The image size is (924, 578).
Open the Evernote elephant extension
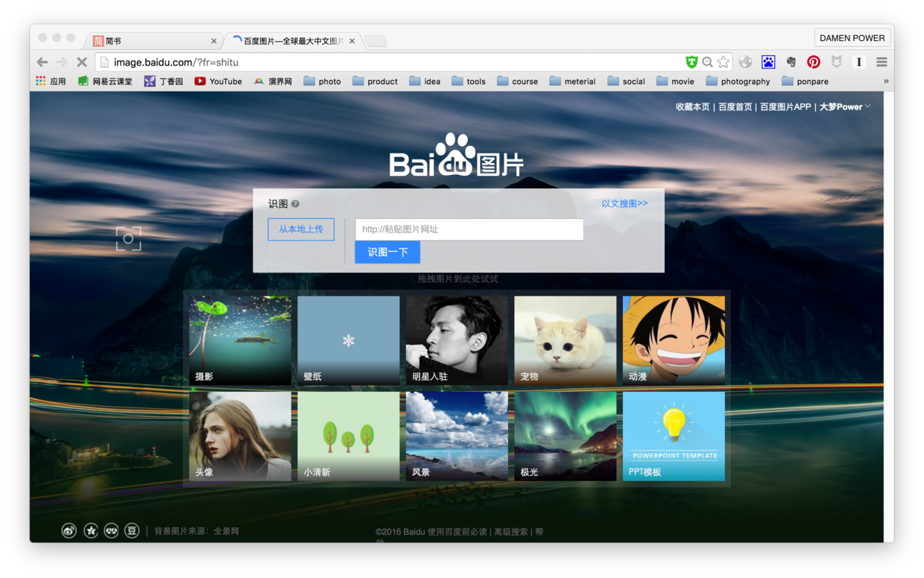[x=791, y=63]
